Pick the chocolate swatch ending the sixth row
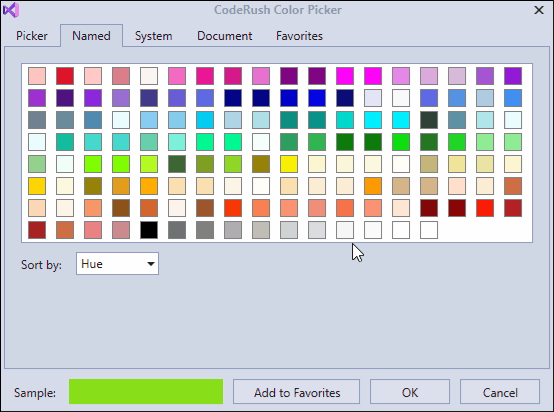The height and width of the screenshot is (412, 554). pyautogui.click(x=513, y=186)
